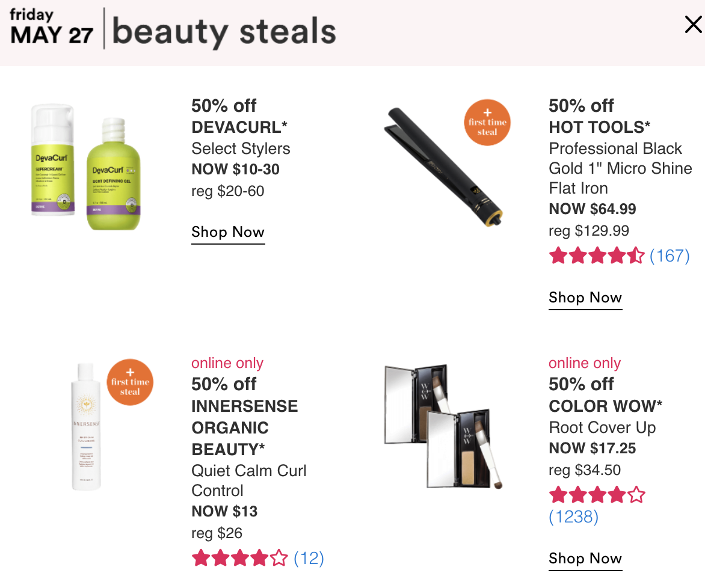Select the DEVACURL brand title
705x588 pixels.
239,127
